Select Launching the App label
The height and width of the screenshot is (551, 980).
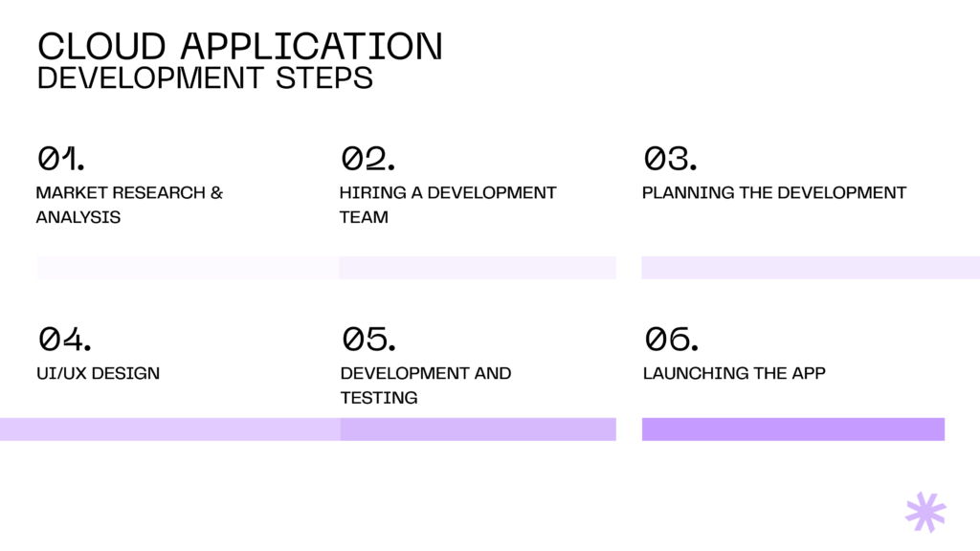[x=734, y=374]
